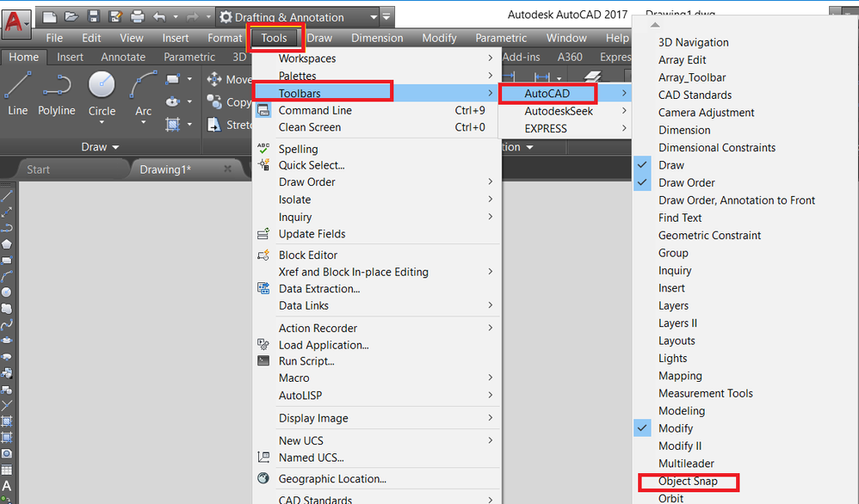This screenshot has height=504, width=859.
Task: Click the Plot printer icon
Action: [x=138, y=17]
